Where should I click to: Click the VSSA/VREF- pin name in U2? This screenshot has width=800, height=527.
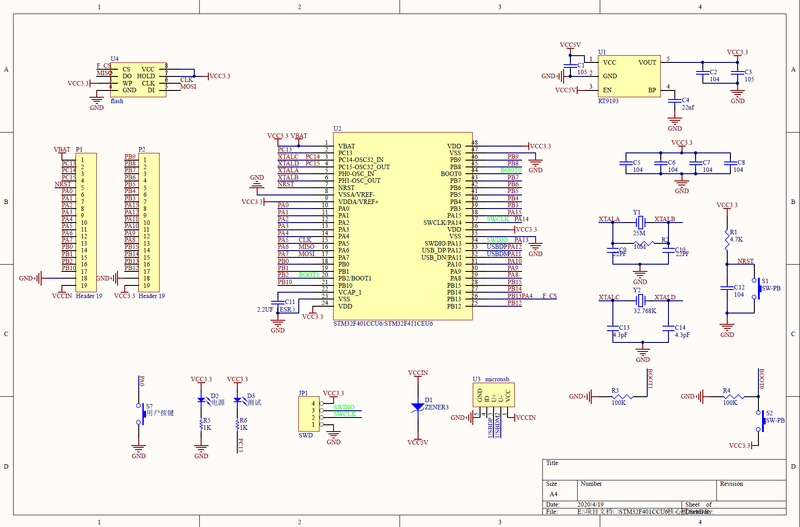tap(356, 195)
